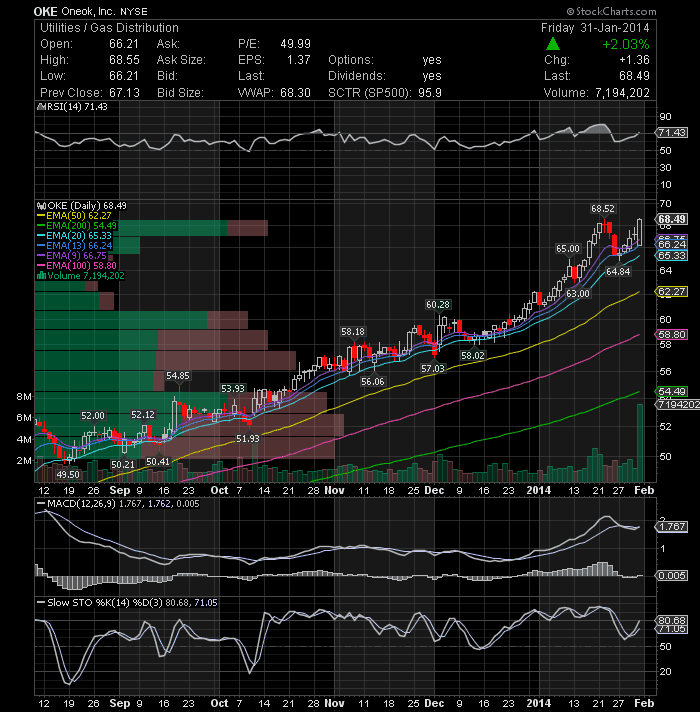Click the 54.85 price annotation
Image resolution: width=700 pixels, height=712 pixels.
point(177,376)
